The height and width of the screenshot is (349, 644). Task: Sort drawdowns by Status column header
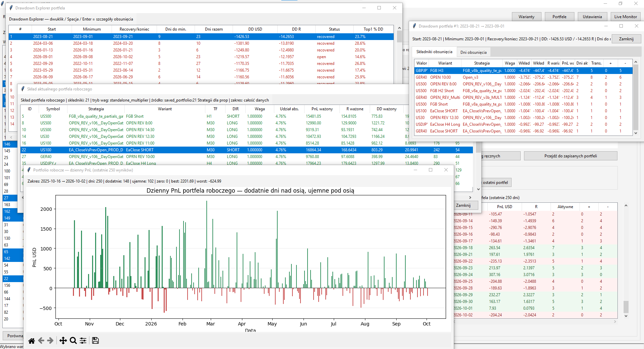click(x=334, y=29)
